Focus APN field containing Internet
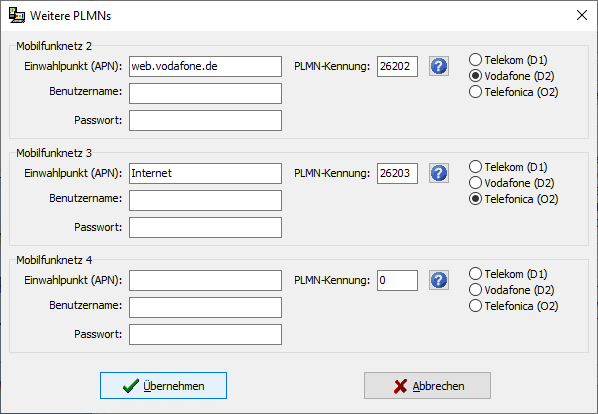The width and height of the screenshot is (598, 414). (x=205, y=173)
